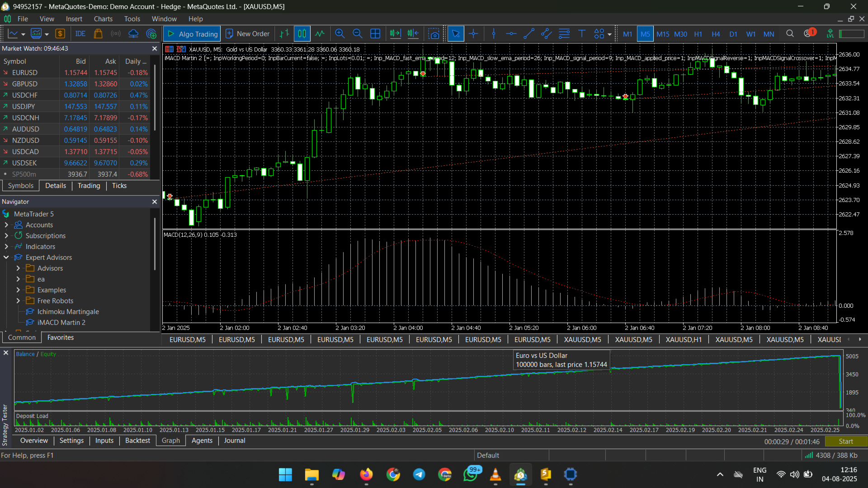Draw a vertical line on chart
This screenshot has height=488, width=868.
click(x=494, y=34)
